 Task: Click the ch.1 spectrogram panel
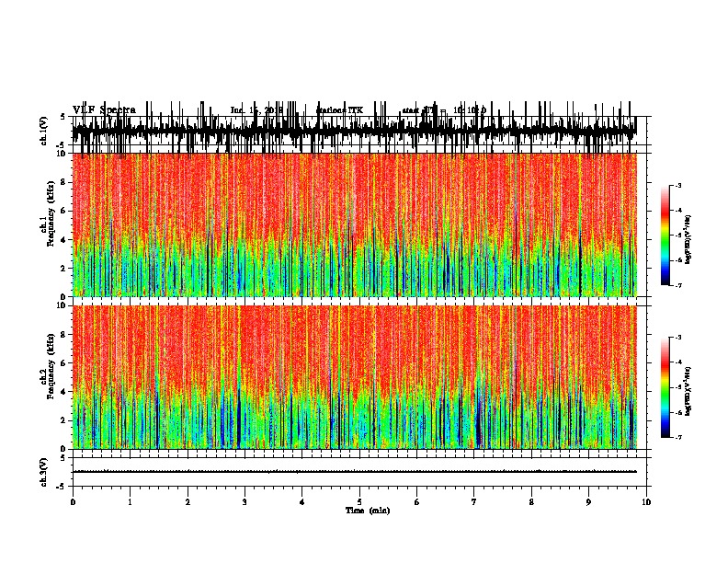pyautogui.click(x=355, y=224)
